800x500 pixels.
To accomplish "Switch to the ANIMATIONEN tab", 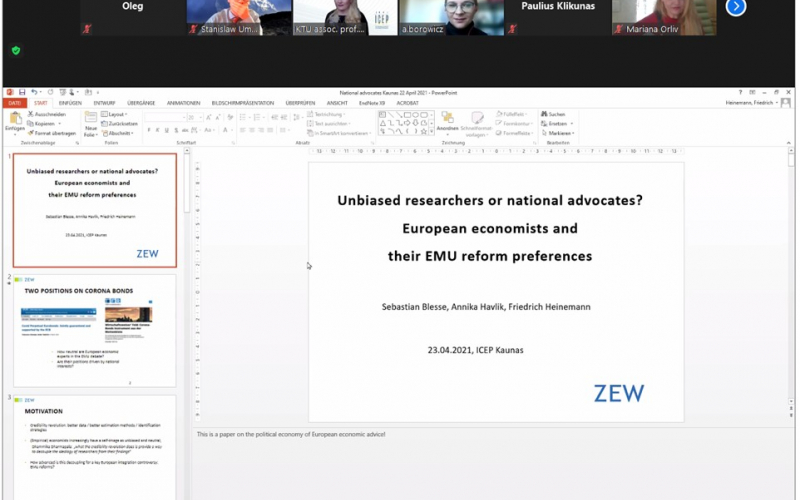I will [183, 103].
